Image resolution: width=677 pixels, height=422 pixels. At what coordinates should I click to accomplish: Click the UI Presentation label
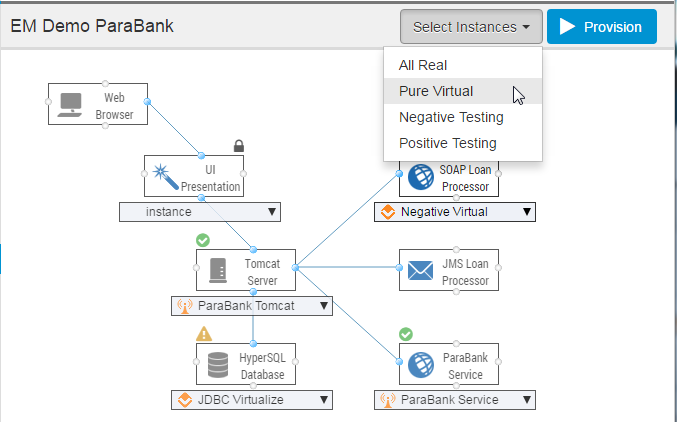pos(210,178)
